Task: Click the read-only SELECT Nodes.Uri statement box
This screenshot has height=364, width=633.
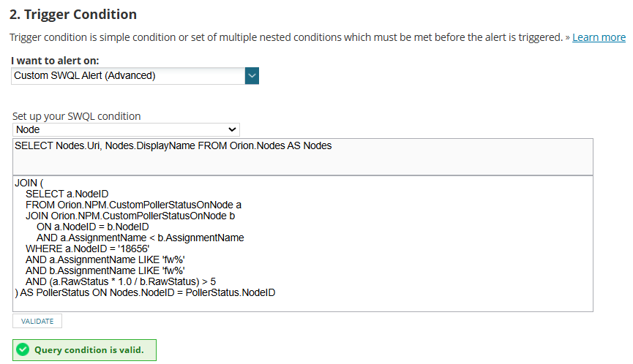Action: pyautogui.click(x=303, y=157)
